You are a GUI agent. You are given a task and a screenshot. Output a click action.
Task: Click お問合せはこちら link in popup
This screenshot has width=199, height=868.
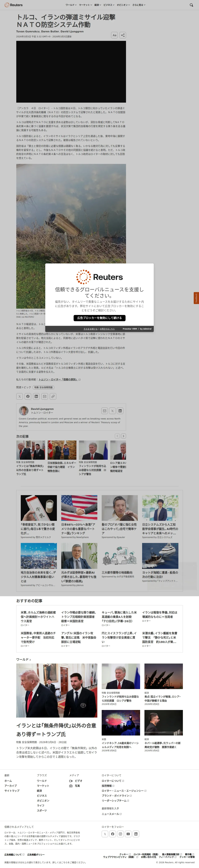pyautogui.click(x=107, y=329)
